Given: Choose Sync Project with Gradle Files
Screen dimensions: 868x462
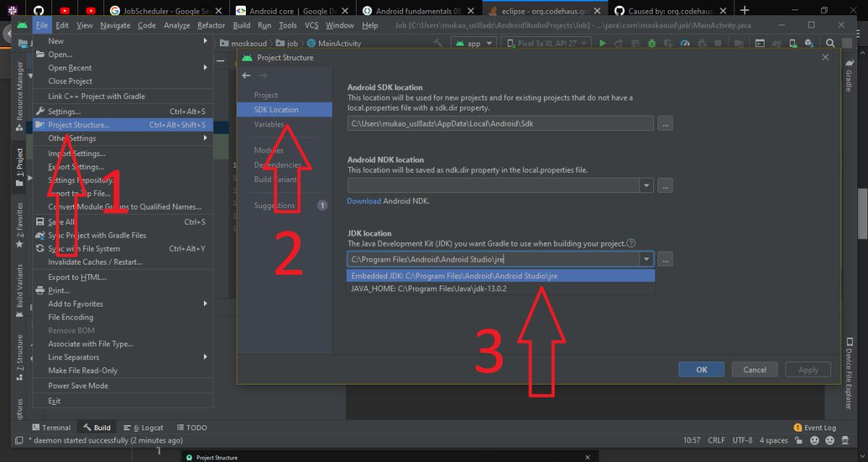Looking at the screenshot, I should pos(122,235).
